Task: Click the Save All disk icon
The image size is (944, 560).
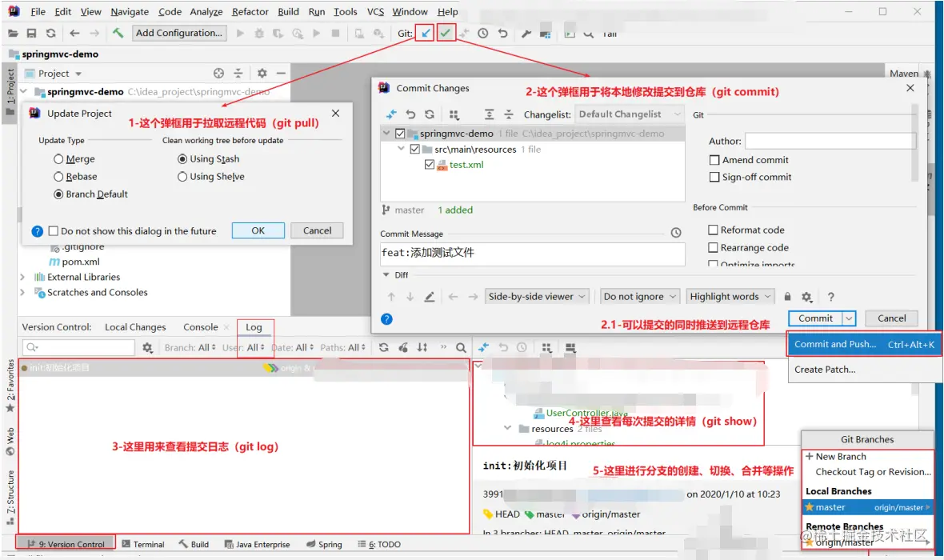Action: pos(31,33)
